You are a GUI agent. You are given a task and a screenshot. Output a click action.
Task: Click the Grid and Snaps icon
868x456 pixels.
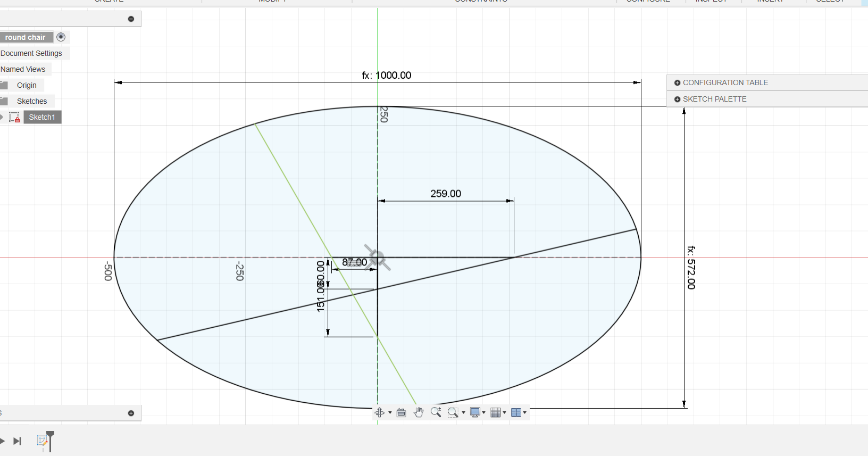coord(496,412)
